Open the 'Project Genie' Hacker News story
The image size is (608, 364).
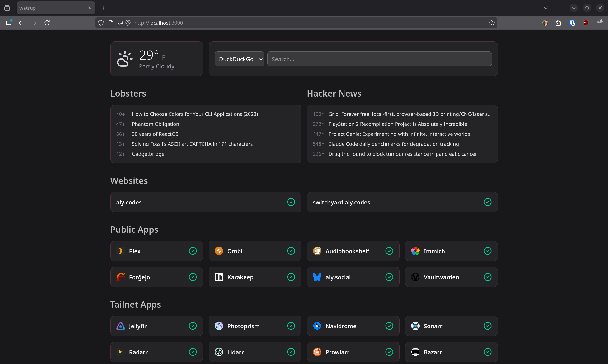point(399,134)
